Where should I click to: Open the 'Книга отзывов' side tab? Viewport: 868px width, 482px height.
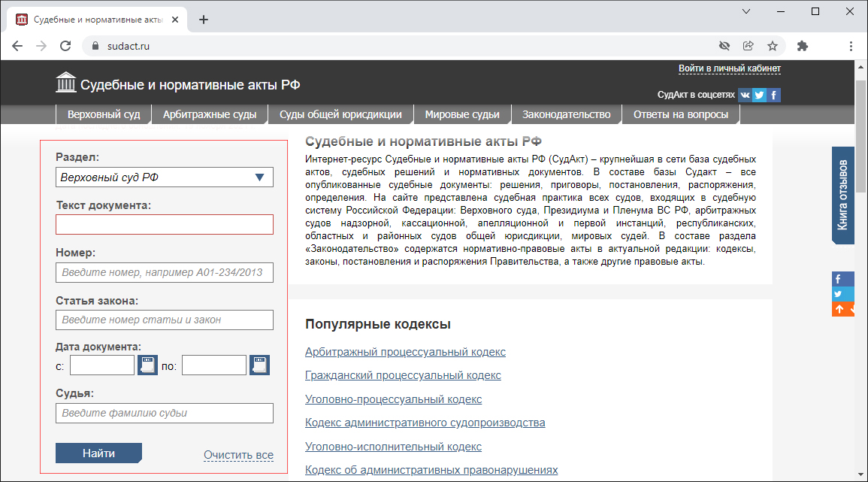click(842, 194)
